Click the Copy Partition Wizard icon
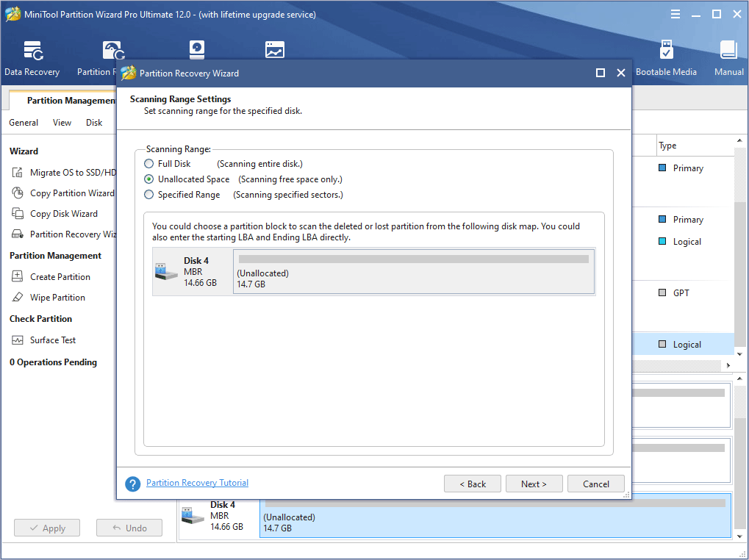Image resolution: width=749 pixels, height=560 pixels. pos(17,193)
